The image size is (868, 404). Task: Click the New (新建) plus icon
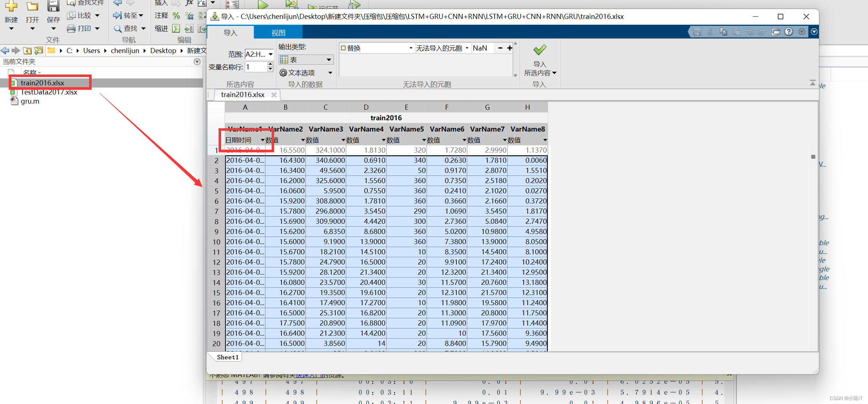click(x=11, y=6)
